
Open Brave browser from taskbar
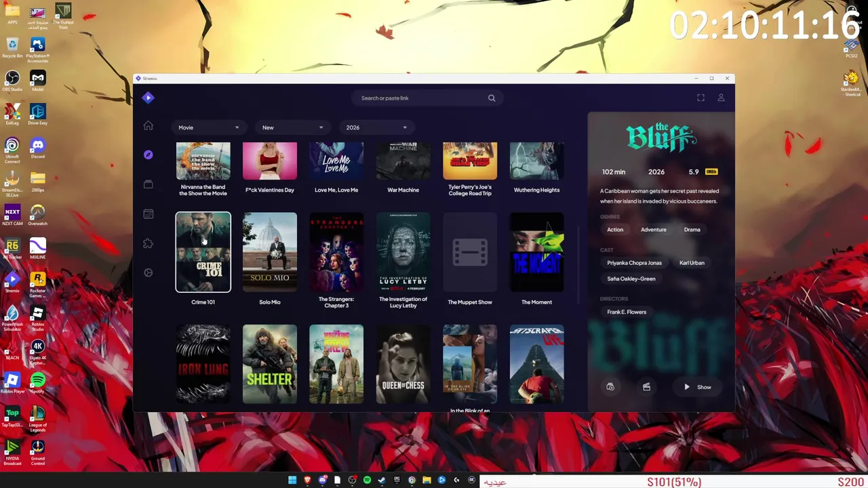click(307, 480)
